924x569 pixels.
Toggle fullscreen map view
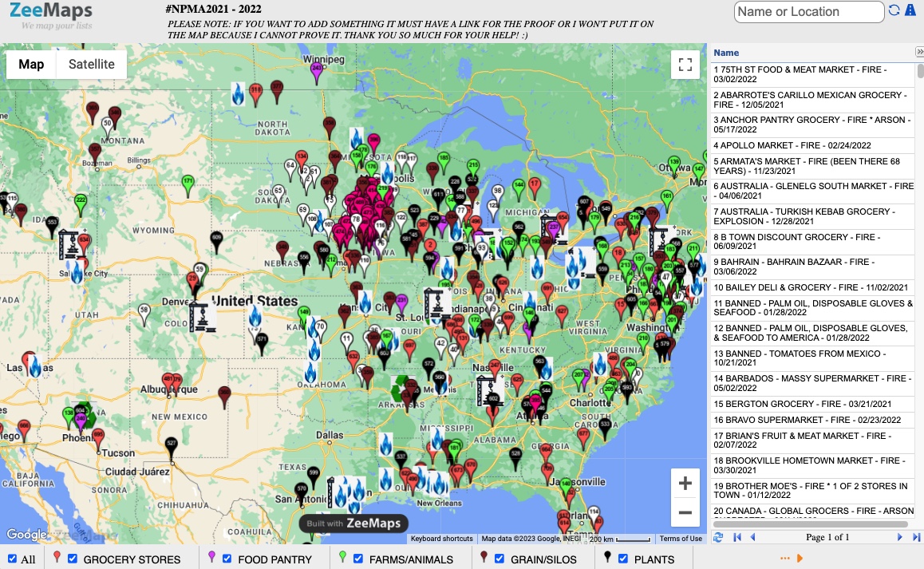685,65
